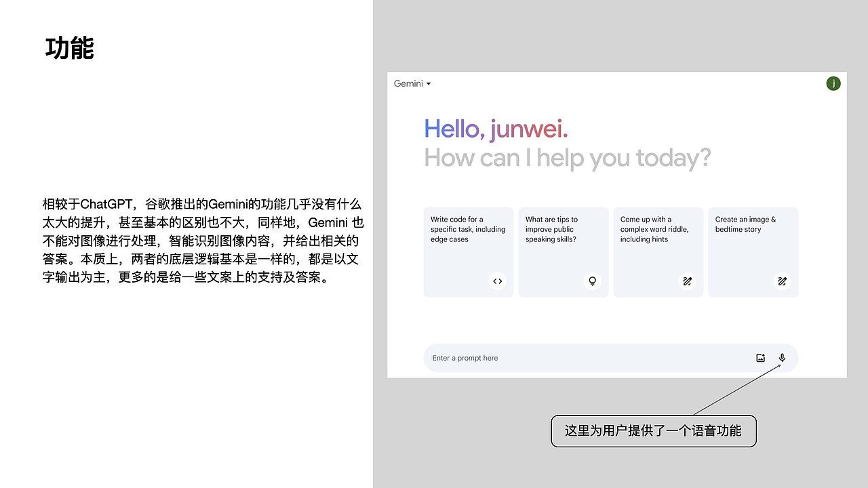868x488 pixels.
Task: Click the code brackets icon on first card
Action: point(498,281)
